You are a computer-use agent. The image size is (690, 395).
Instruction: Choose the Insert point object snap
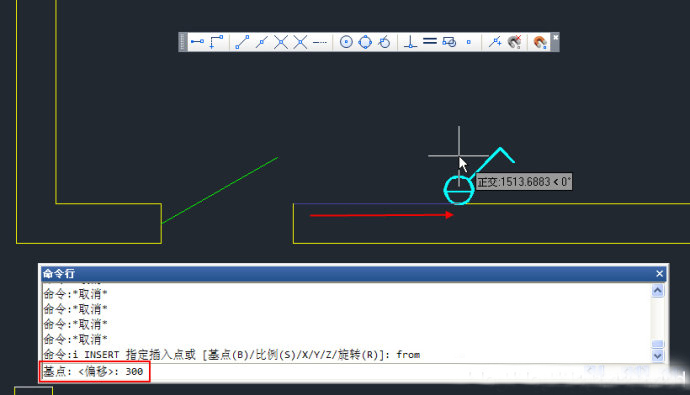click(x=449, y=42)
